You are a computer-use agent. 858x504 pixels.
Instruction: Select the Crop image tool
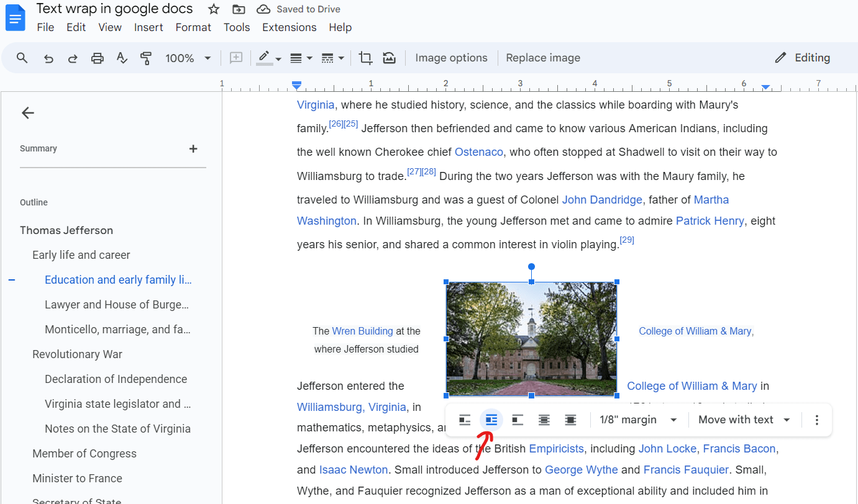tap(365, 57)
